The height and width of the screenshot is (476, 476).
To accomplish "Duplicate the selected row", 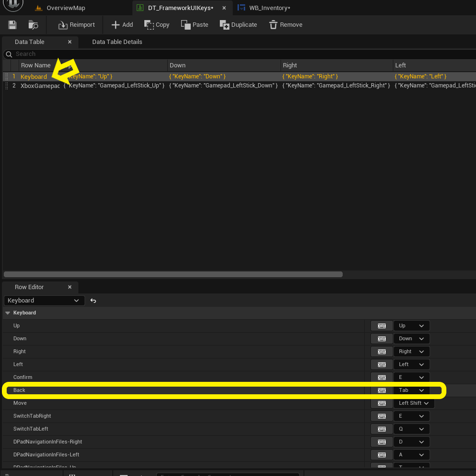I will (238, 25).
